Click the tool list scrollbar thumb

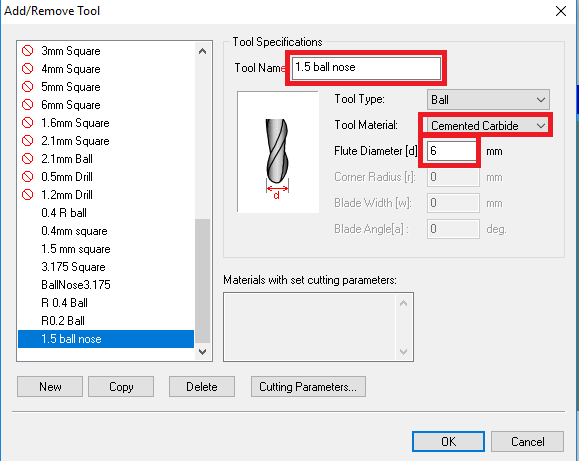tap(202, 281)
